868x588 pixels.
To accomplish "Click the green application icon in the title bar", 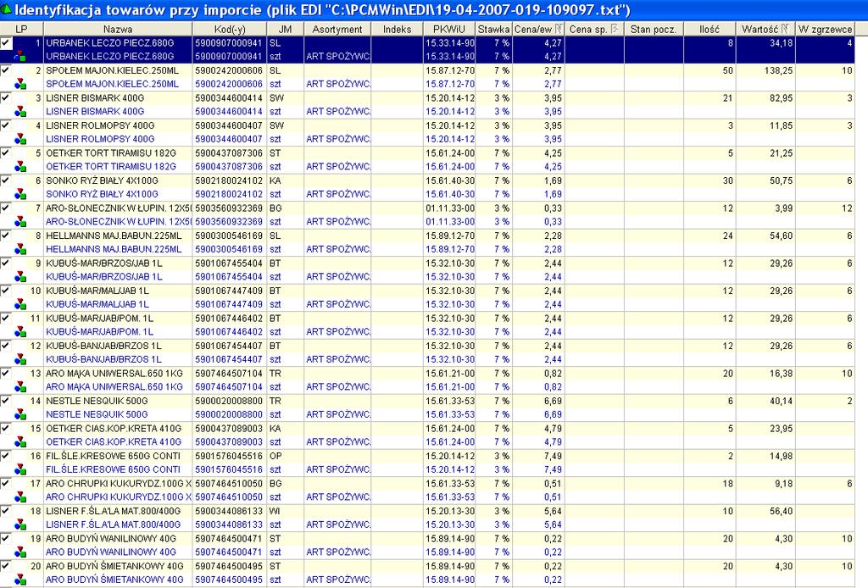I will coord(6,9).
